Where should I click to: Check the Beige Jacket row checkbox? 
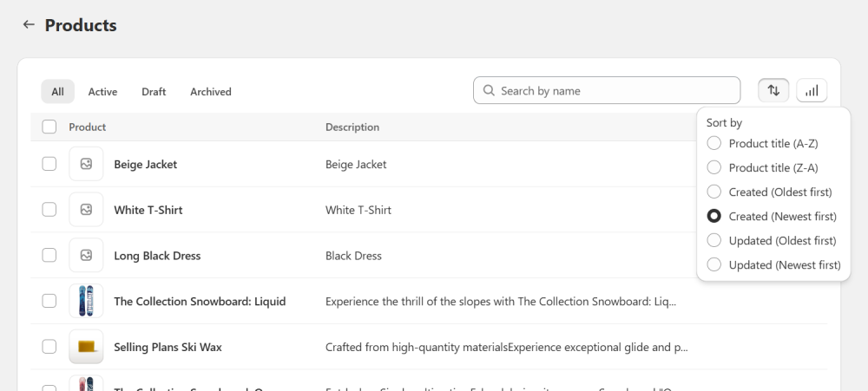[49, 164]
